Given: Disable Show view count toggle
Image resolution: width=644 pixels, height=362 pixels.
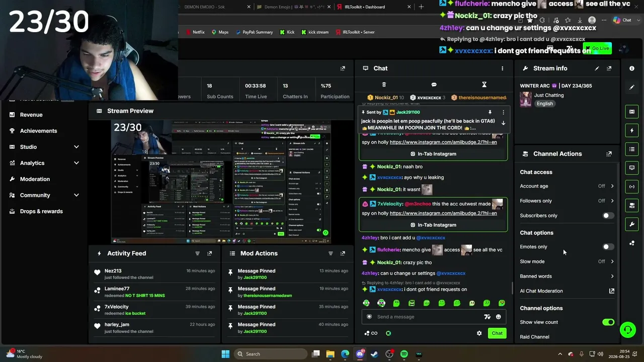Looking at the screenshot, I should pyautogui.click(x=608, y=322).
